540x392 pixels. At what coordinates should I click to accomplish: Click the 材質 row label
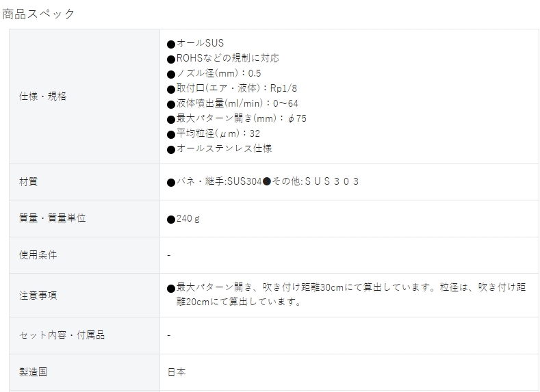point(28,182)
